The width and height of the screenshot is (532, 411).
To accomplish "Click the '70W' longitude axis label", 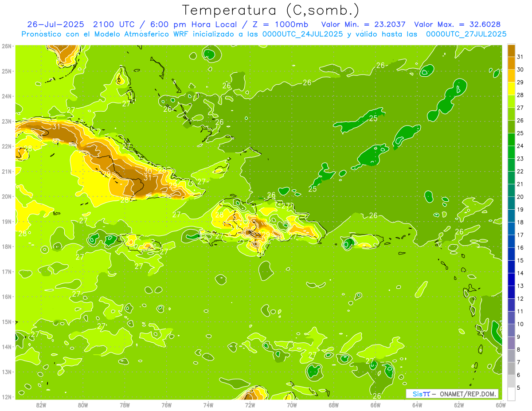I will pos(292,405).
